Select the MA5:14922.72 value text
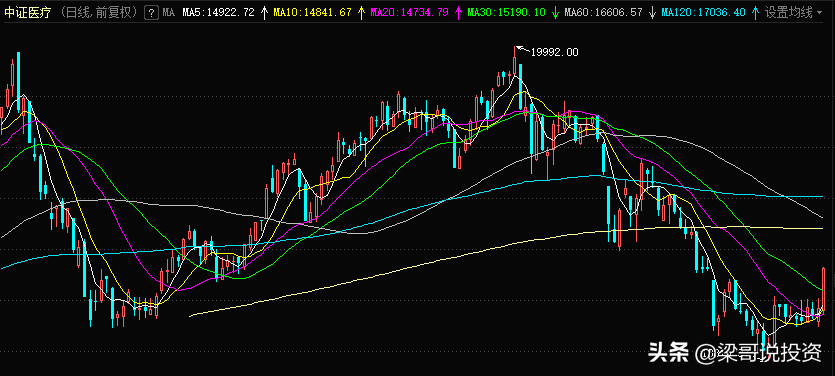Viewport: 835px width, 376px height. coord(218,12)
